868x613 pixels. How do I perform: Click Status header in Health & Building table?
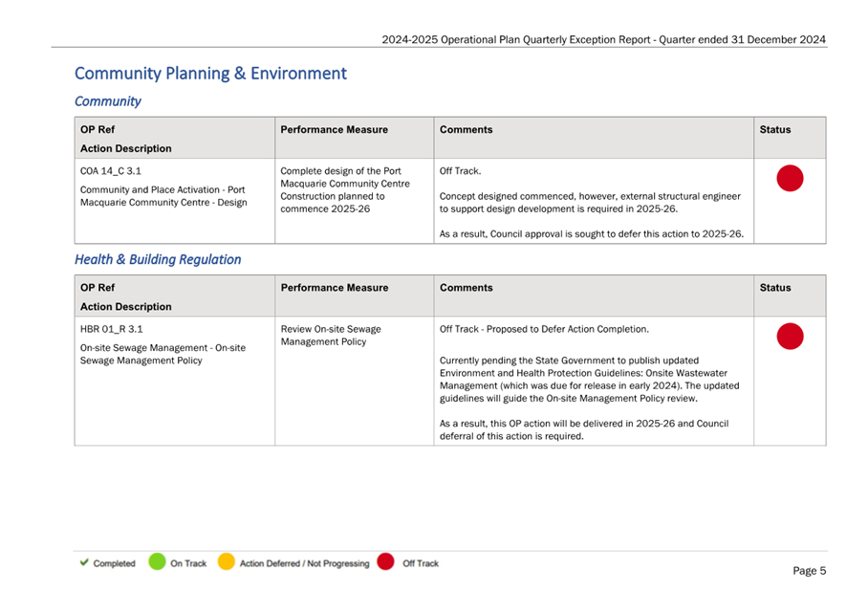pos(775,288)
